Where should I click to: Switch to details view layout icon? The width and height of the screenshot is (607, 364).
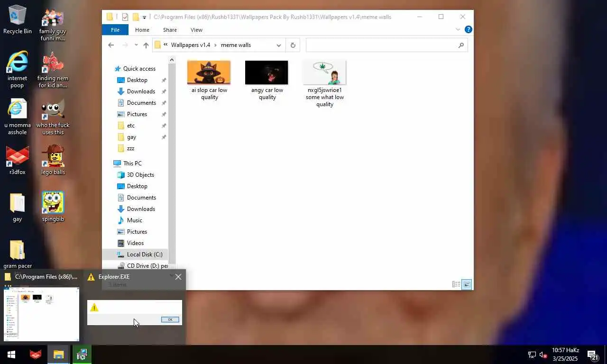[x=456, y=284]
